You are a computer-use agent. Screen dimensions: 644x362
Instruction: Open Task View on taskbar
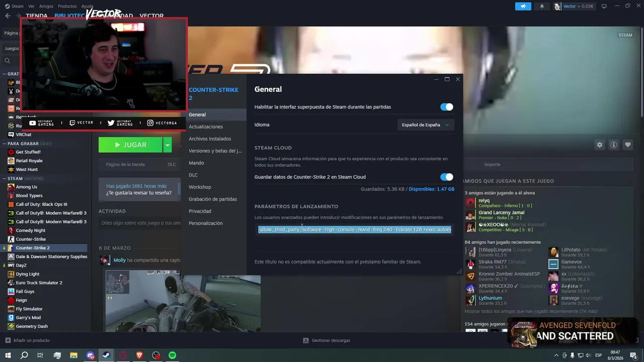pos(40,355)
